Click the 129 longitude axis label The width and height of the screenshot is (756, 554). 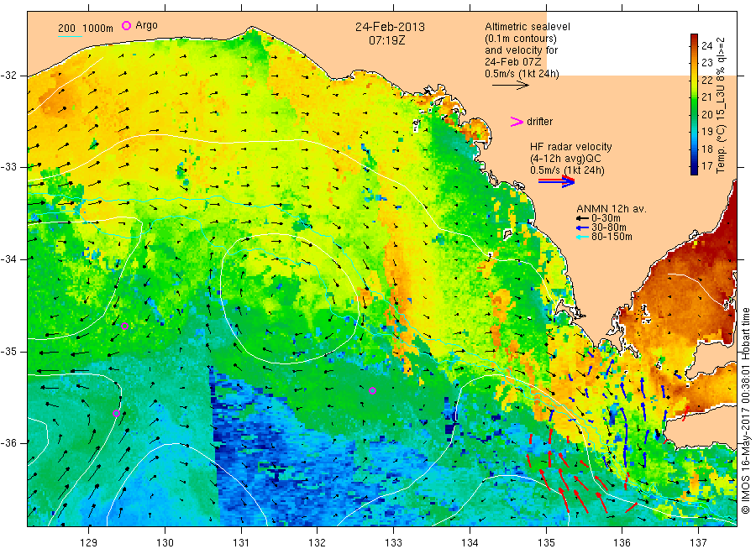89,543
